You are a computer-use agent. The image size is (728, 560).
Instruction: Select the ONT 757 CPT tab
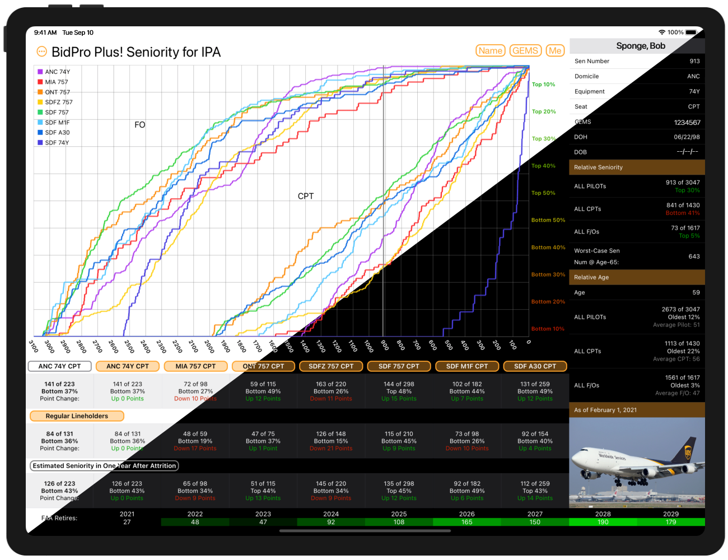263,366
